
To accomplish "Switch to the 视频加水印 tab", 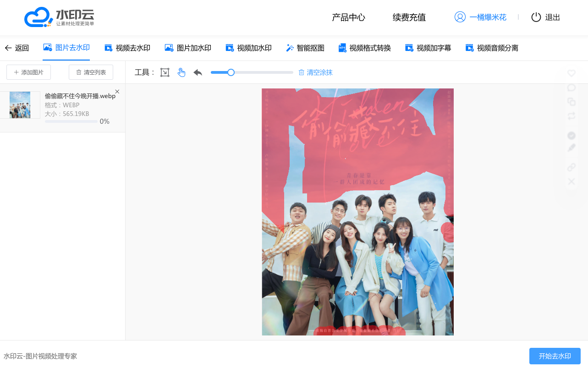I will click(249, 48).
